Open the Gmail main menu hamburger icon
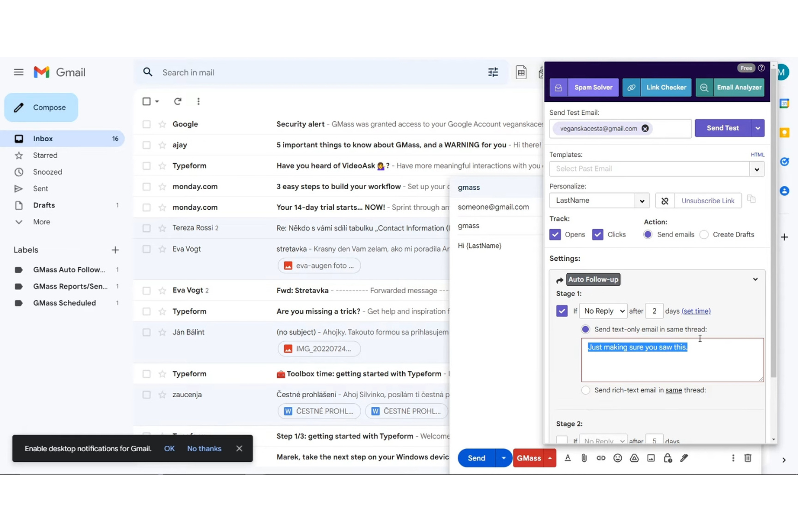 19,72
